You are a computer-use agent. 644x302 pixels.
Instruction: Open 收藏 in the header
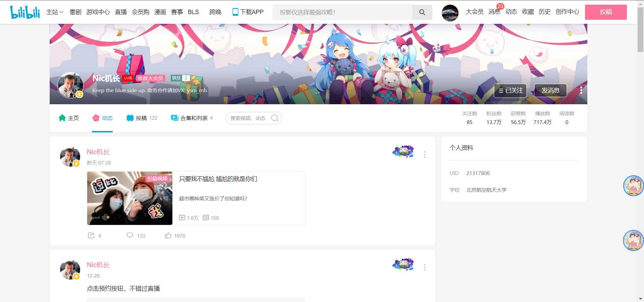click(528, 12)
